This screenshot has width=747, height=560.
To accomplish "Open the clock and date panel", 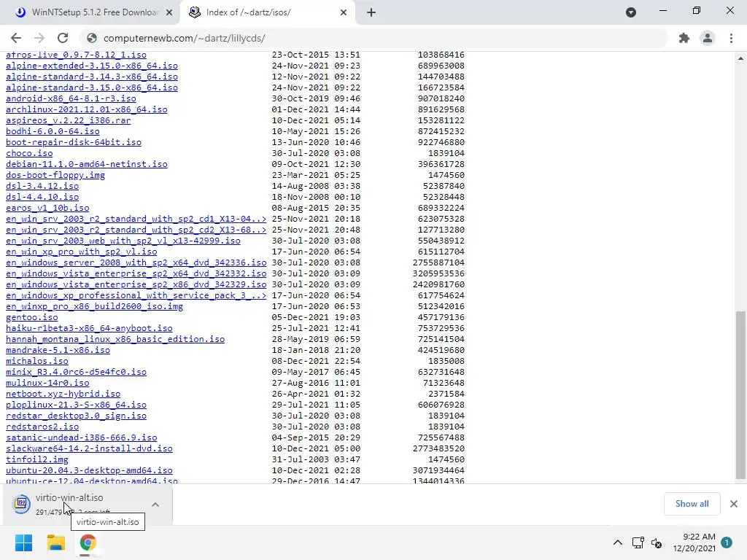I will click(694, 542).
